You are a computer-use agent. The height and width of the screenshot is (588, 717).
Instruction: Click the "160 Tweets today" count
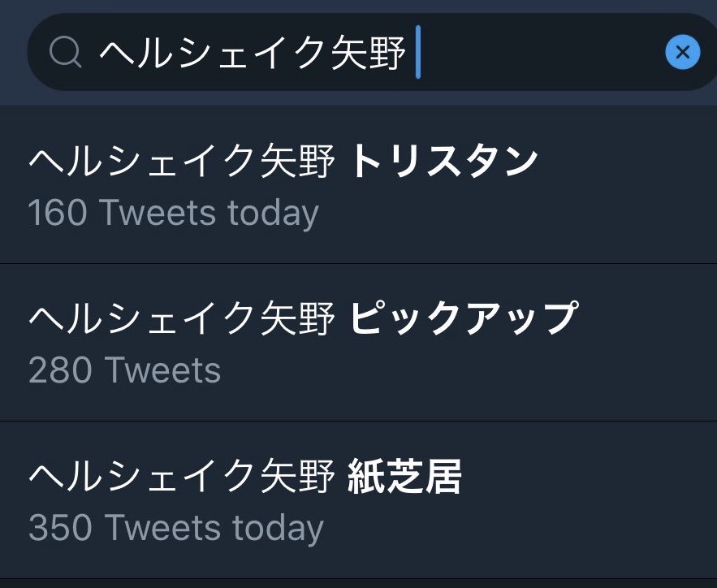[x=173, y=213]
